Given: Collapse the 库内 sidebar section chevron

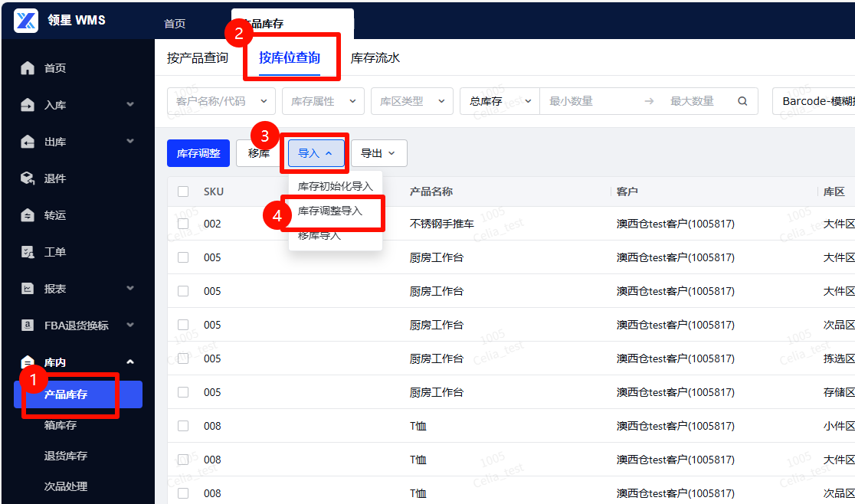Looking at the screenshot, I should coord(130,362).
